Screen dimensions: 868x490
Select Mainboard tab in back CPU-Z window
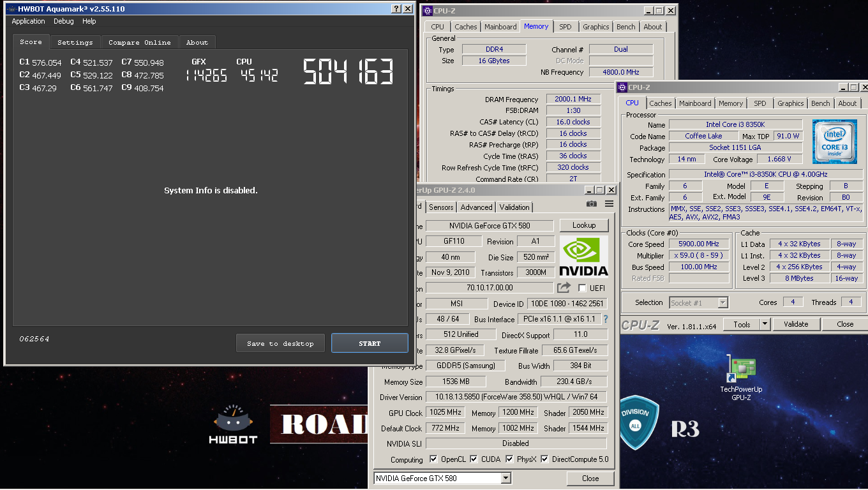tap(500, 27)
